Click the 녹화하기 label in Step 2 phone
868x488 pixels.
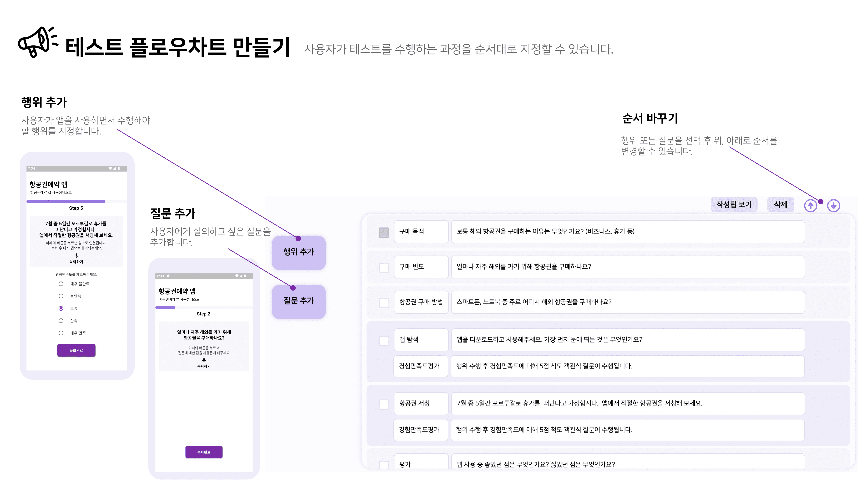pyautogui.click(x=204, y=366)
